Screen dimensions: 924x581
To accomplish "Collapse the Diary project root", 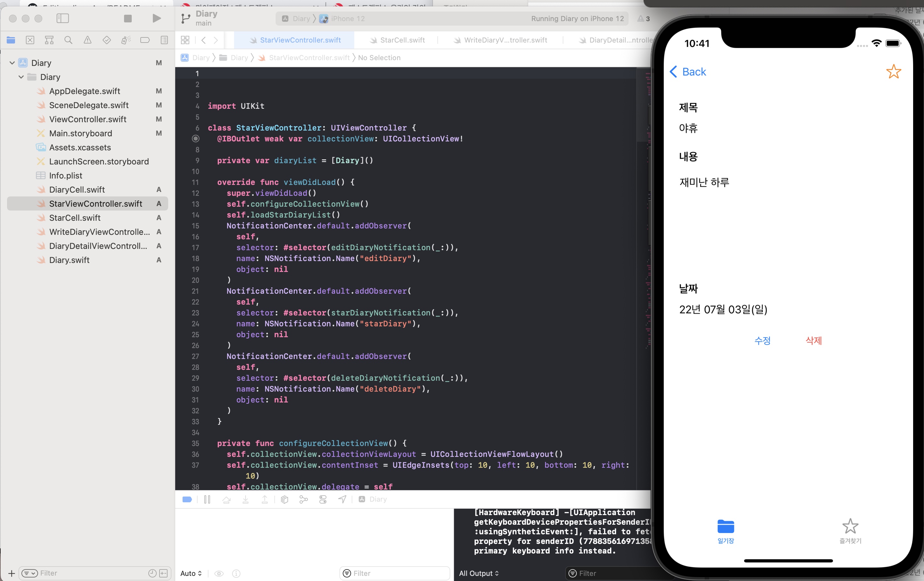I will (12, 63).
